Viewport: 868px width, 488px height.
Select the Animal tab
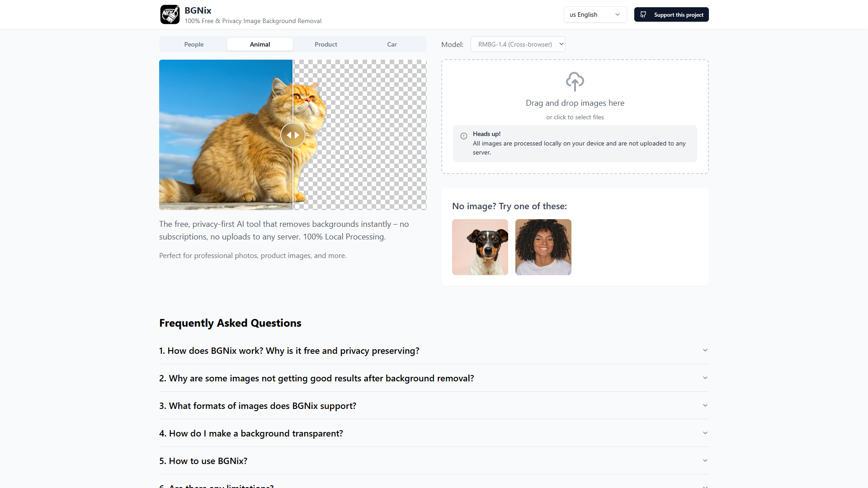[x=260, y=44]
